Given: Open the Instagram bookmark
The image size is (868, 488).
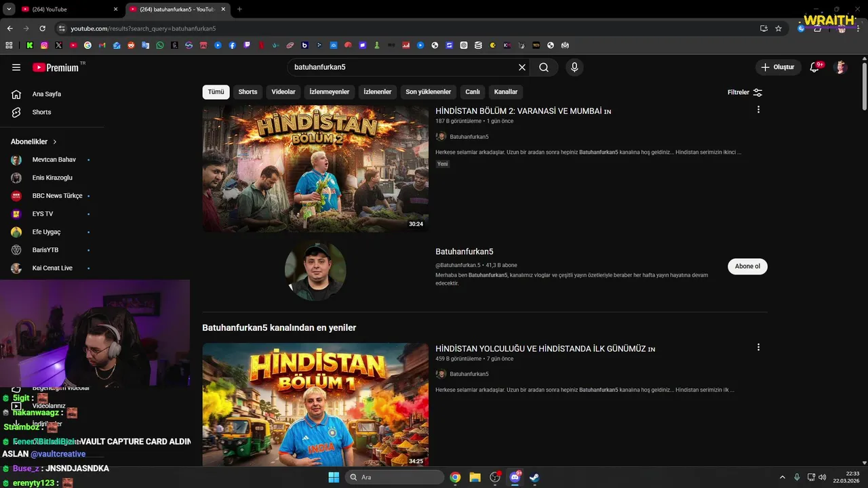Looking at the screenshot, I should click(x=44, y=45).
